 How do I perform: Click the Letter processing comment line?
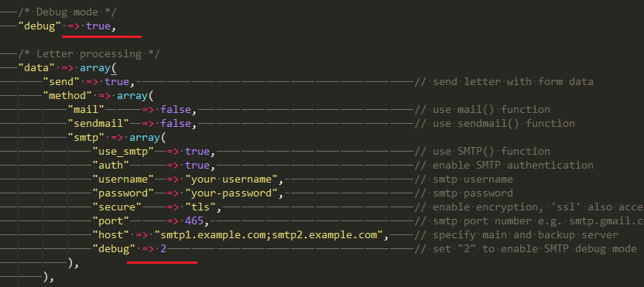point(89,54)
